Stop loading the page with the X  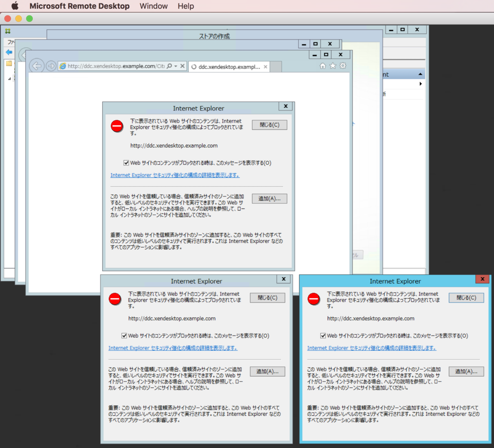tap(182, 66)
